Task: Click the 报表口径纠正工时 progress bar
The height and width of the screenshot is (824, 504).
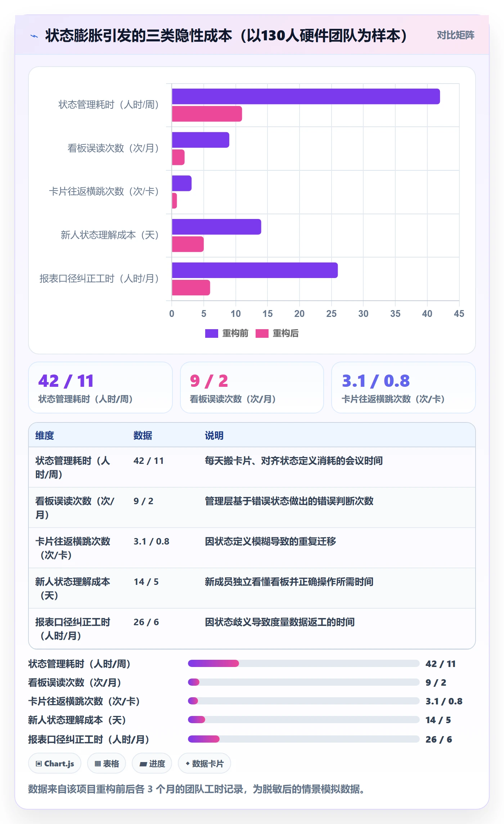Action: (304, 739)
